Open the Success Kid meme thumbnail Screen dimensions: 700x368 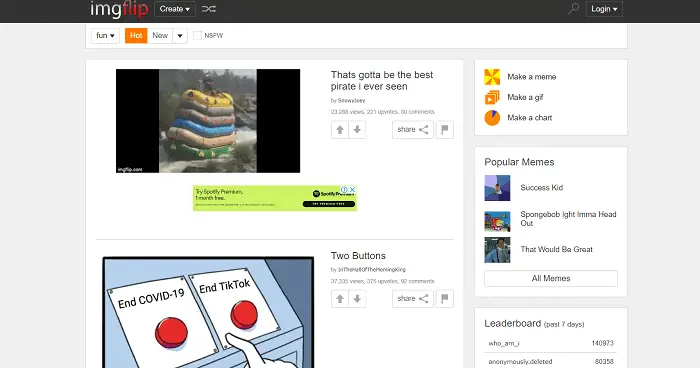coord(497,188)
